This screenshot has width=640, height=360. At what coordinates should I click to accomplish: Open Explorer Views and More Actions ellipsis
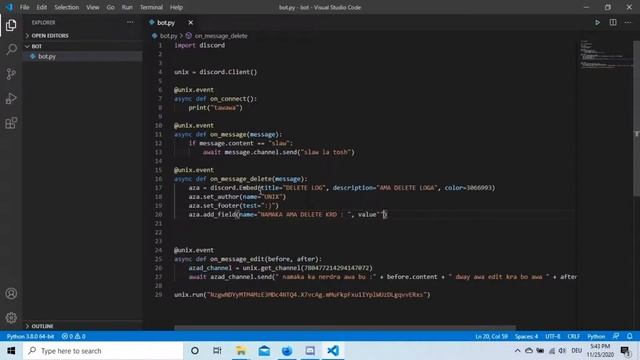tap(130, 22)
